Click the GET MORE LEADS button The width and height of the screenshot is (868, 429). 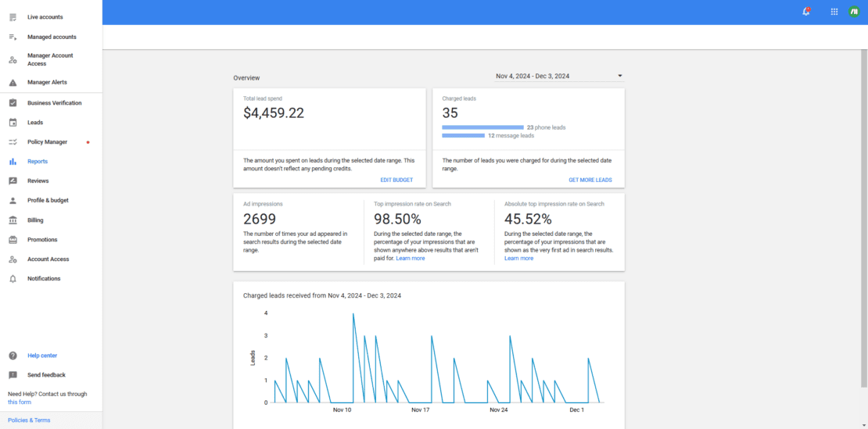590,181
